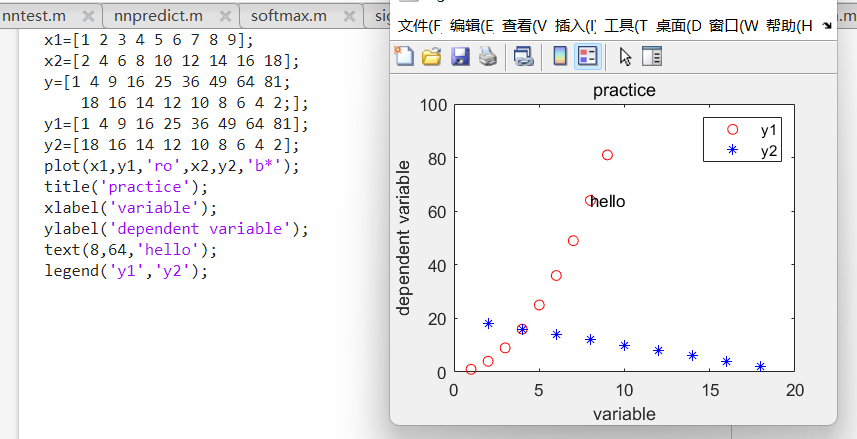Click the x-axis tick label 15
Viewport: 857px width, 439px height.
click(x=709, y=390)
